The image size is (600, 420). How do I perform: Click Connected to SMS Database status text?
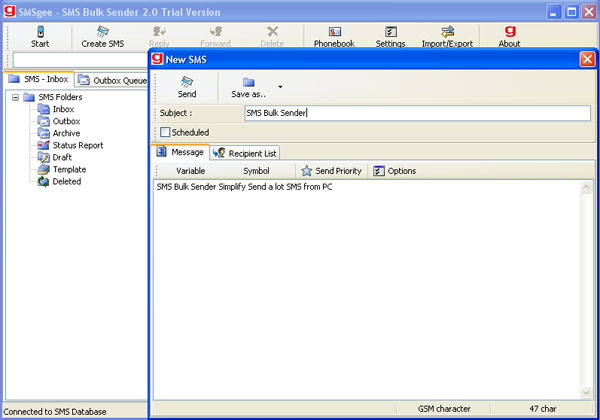click(x=55, y=412)
